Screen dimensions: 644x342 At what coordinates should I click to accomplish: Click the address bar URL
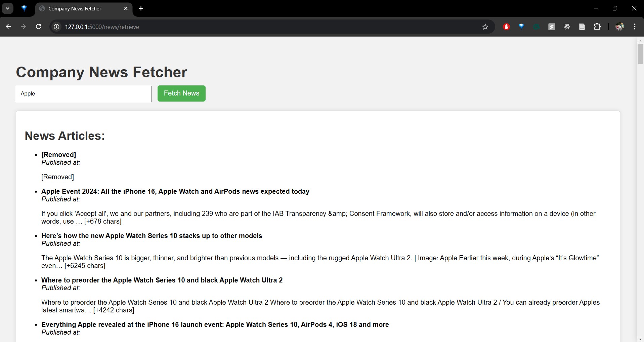pos(102,27)
